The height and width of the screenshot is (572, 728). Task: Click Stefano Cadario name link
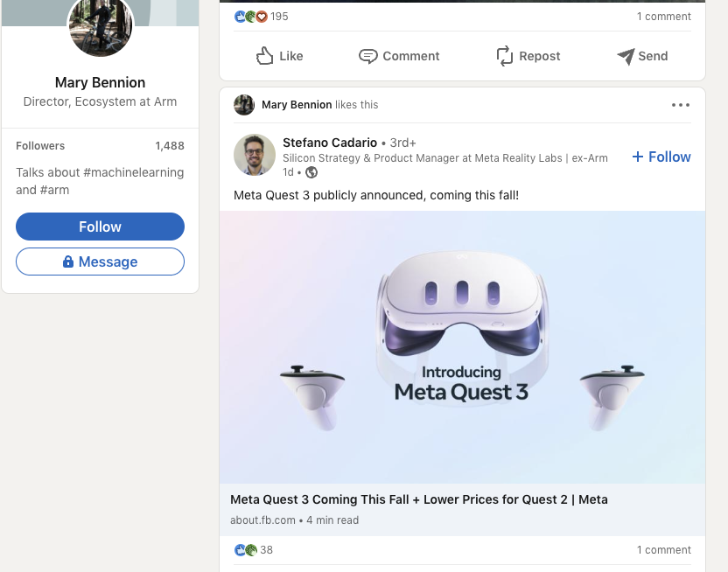click(330, 143)
